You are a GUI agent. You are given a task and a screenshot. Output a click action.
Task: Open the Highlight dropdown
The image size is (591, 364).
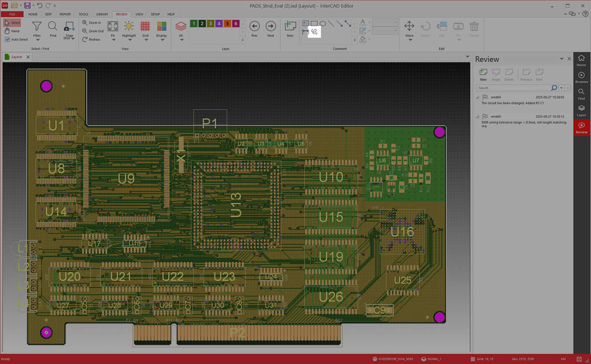tap(130, 40)
